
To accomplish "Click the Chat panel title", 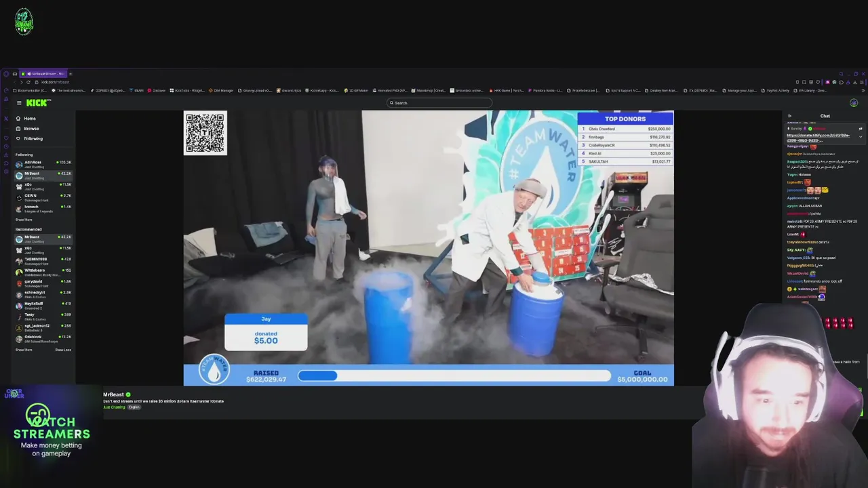I will 825,116.
